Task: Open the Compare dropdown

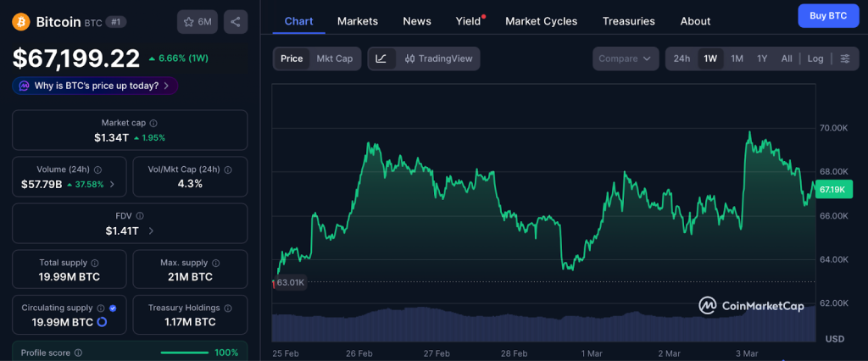Action: tap(626, 58)
